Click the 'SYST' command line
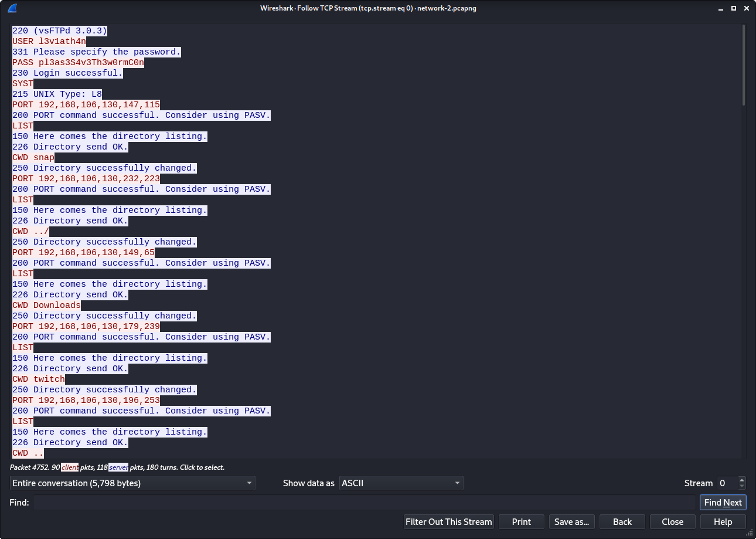The image size is (756, 539). (23, 84)
